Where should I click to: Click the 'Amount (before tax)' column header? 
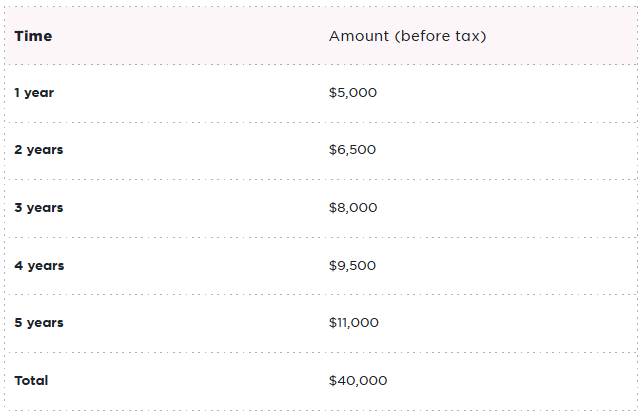tap(407, 36)
